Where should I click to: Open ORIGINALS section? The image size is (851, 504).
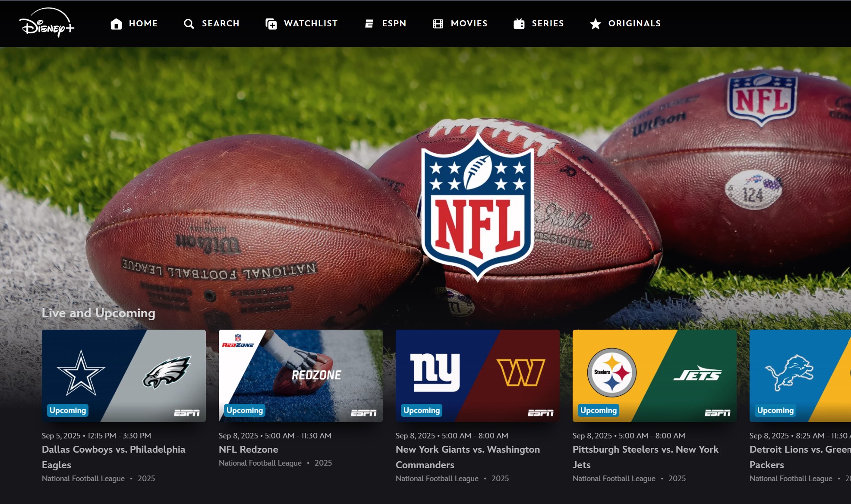pos(634,23)
